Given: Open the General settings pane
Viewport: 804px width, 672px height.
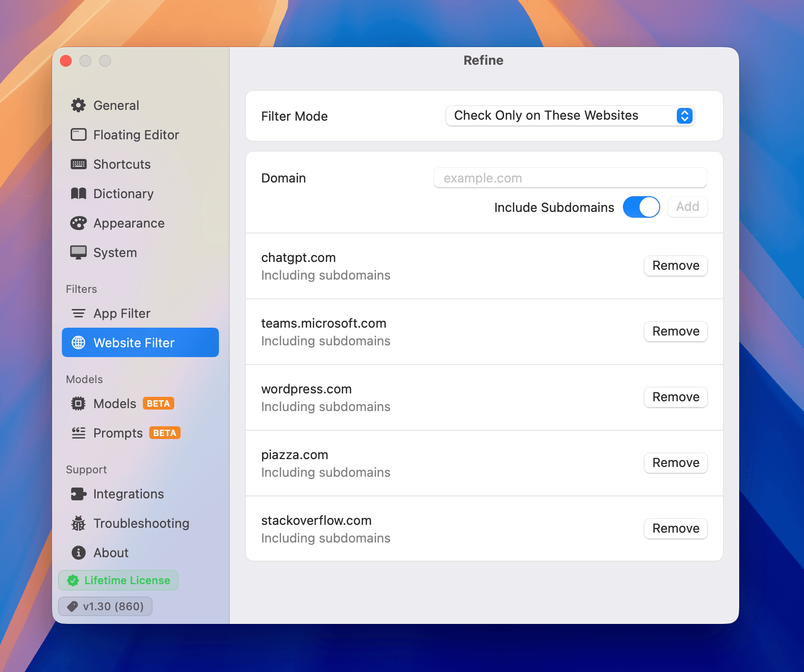Looking at the screenshot, I should click(x=140, y=105).
